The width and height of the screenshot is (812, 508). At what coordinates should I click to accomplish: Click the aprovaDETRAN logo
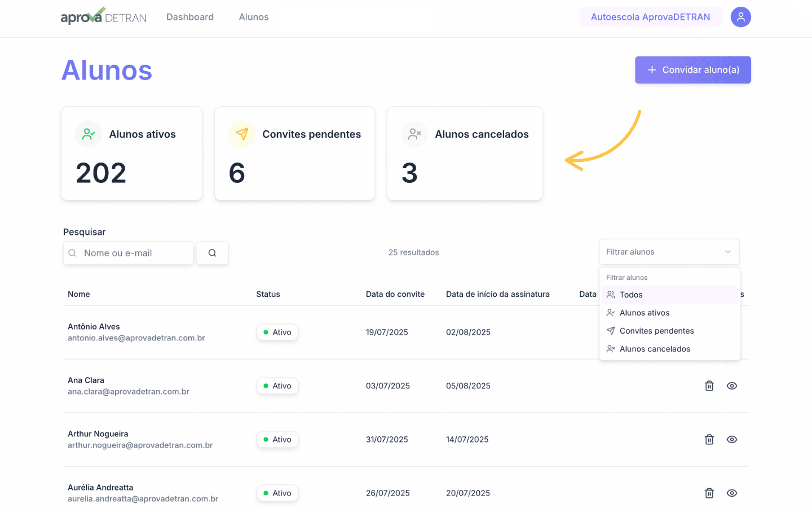pos(104,16)
